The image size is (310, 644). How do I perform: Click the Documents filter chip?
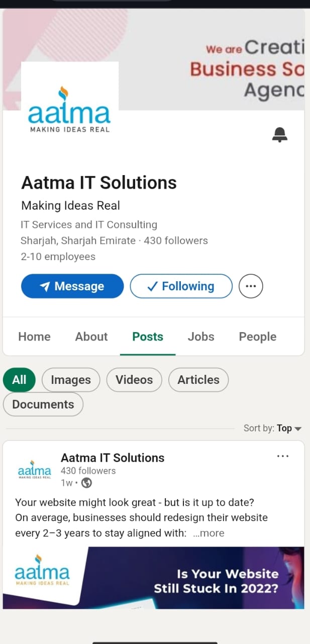43,405
